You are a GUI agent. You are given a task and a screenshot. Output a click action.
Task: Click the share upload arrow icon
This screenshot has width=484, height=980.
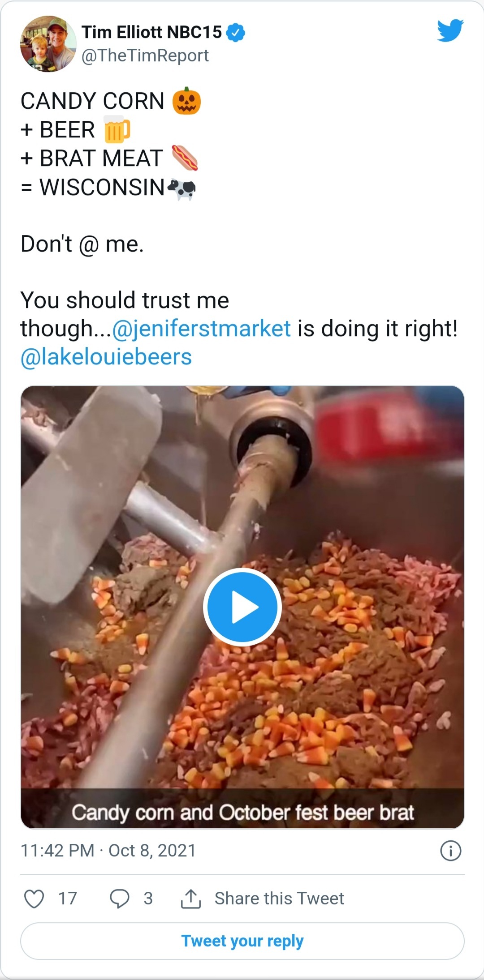point(190,899)
